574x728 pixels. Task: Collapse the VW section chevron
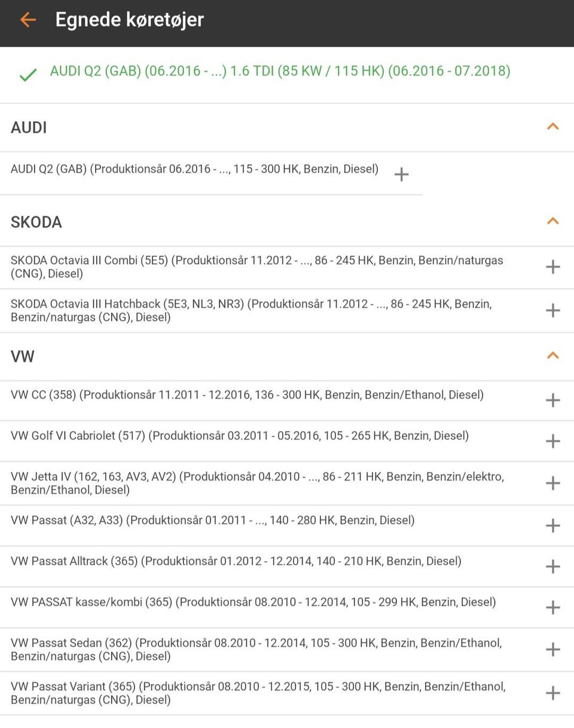click(x=553, y=356)
